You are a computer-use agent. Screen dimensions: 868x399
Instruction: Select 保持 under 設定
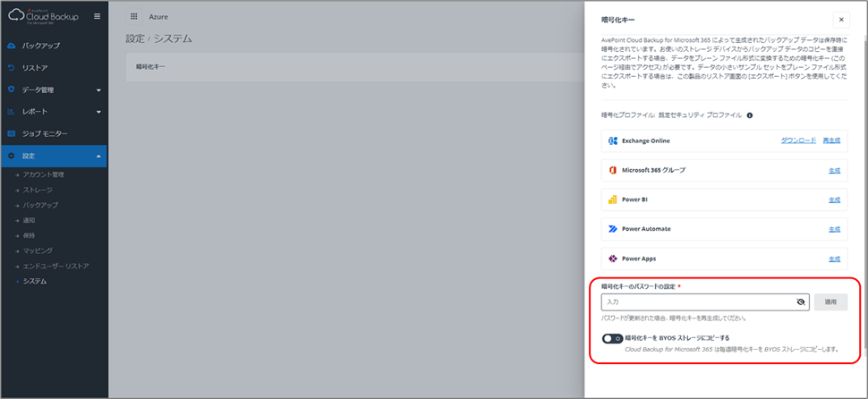pos(29,235)
